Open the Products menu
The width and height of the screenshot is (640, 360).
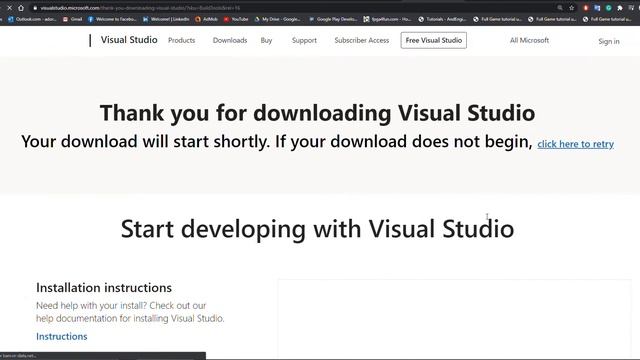[x=182, y=40]
